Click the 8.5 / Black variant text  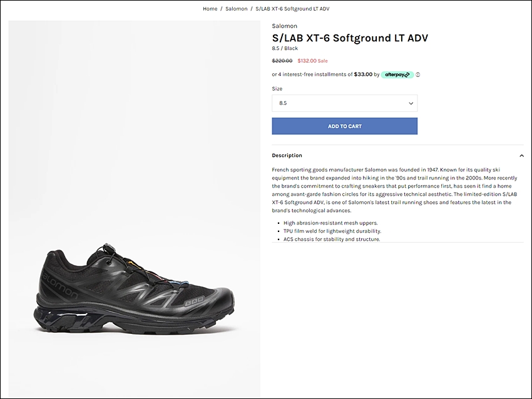click(285, 48)
